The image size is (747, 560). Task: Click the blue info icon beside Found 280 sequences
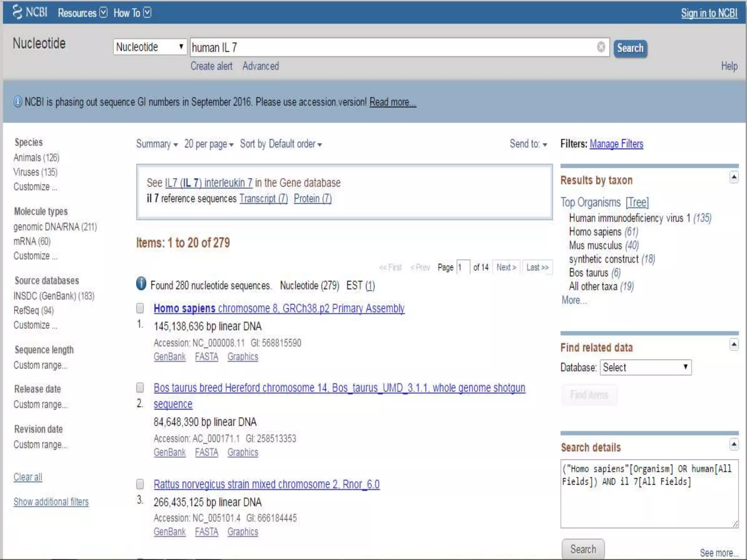[141, 284]
